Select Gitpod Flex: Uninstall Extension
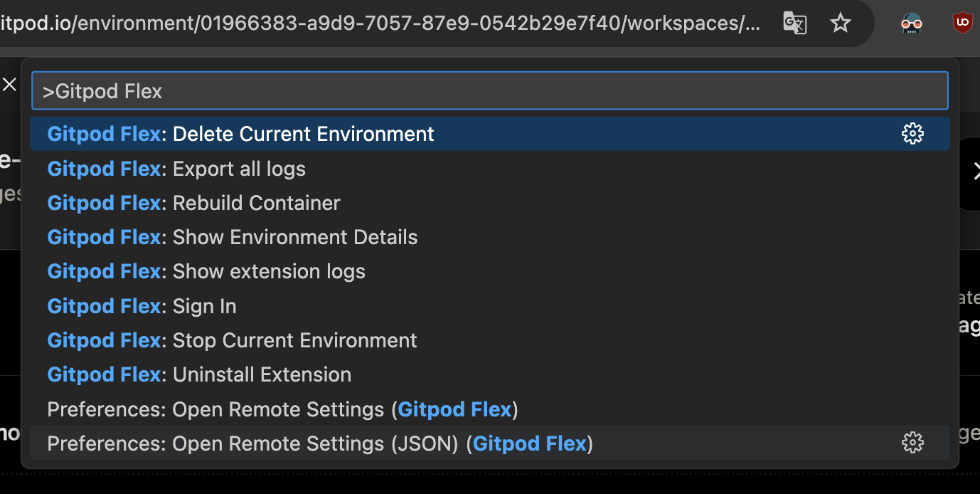The height and width of the screenshot is (494, 980). [490, 374]
